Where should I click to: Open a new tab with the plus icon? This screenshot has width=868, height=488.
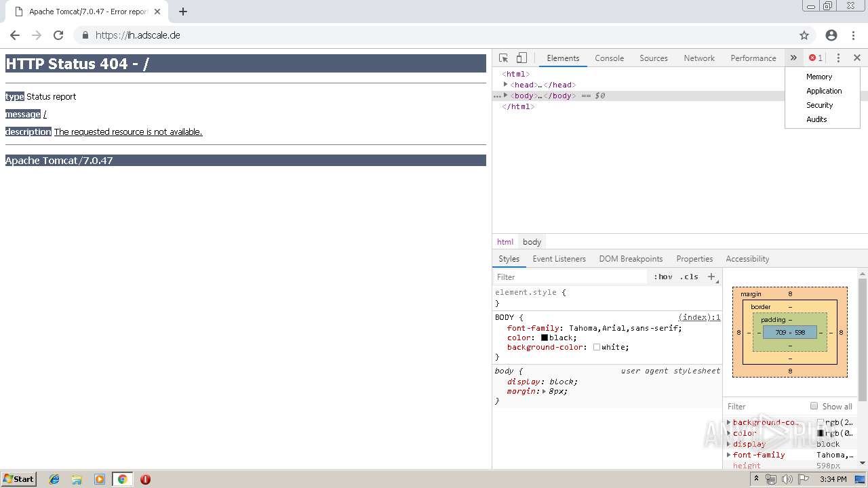coord(183,12)
